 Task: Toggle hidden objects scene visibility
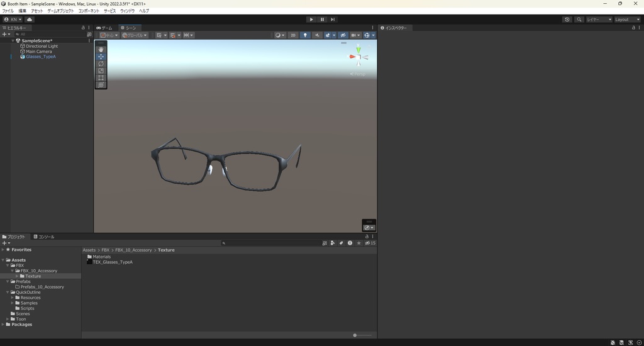343,35
